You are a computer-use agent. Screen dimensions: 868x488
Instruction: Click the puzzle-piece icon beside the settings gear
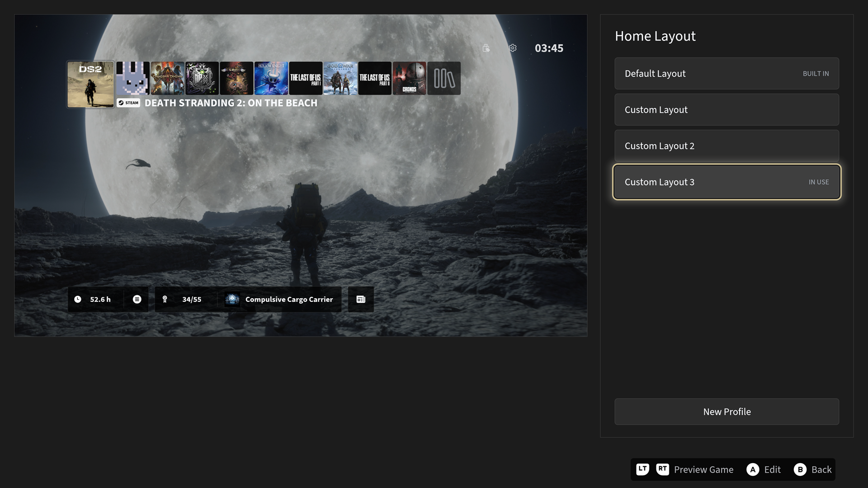click(486, 48)
